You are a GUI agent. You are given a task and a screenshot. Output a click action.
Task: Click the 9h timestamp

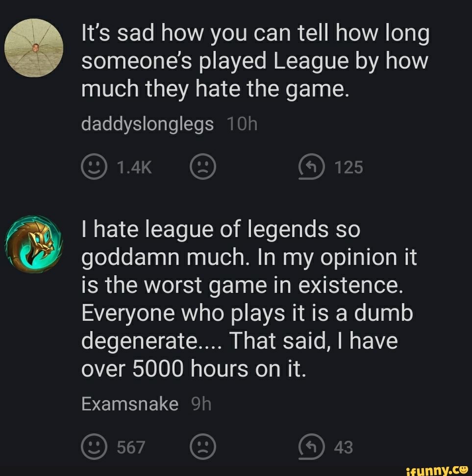coord(201,404)
